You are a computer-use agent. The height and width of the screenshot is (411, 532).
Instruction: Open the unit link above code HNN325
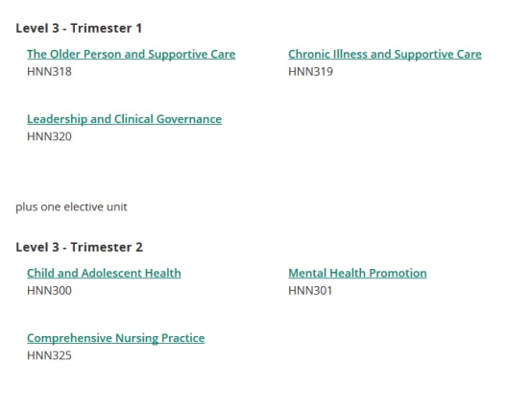(115, 338)
